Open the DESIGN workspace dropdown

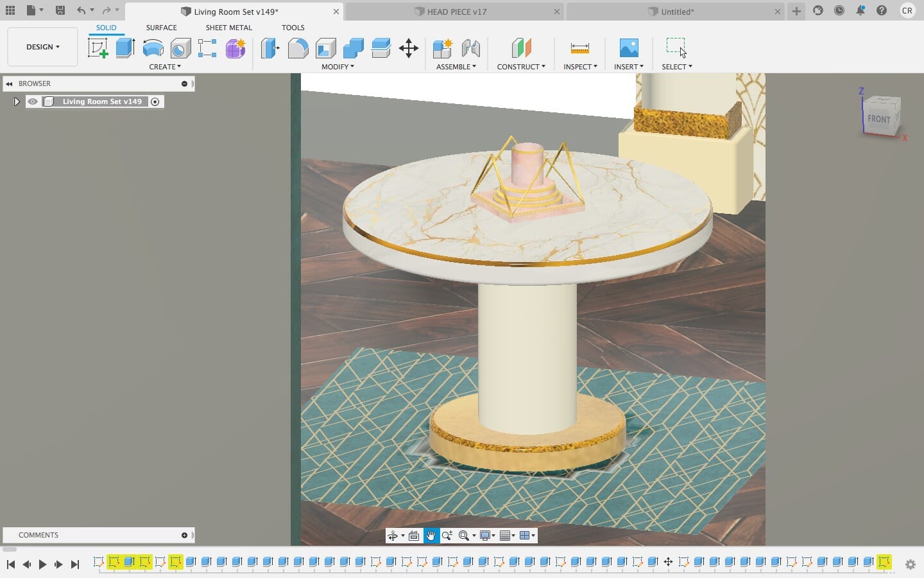click(42, 47)
